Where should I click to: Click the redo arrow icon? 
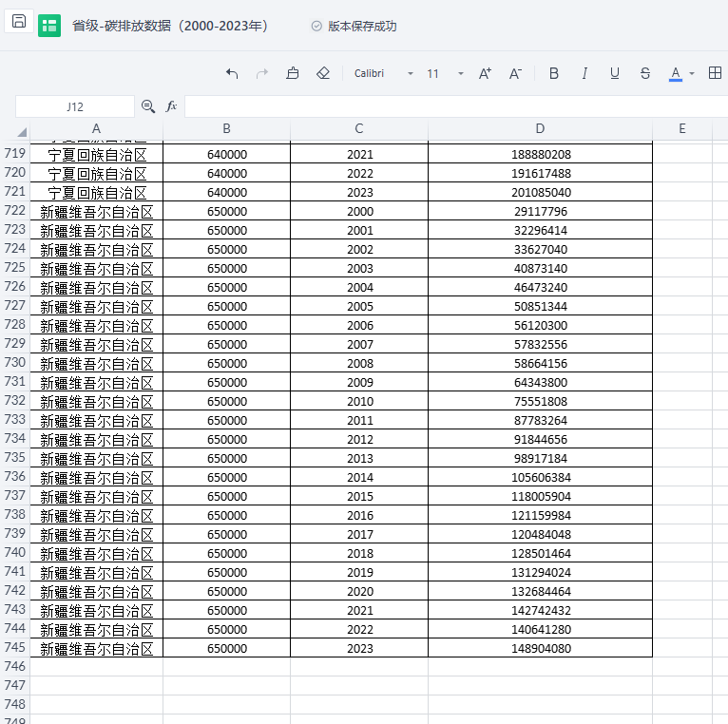pos(262,73)
